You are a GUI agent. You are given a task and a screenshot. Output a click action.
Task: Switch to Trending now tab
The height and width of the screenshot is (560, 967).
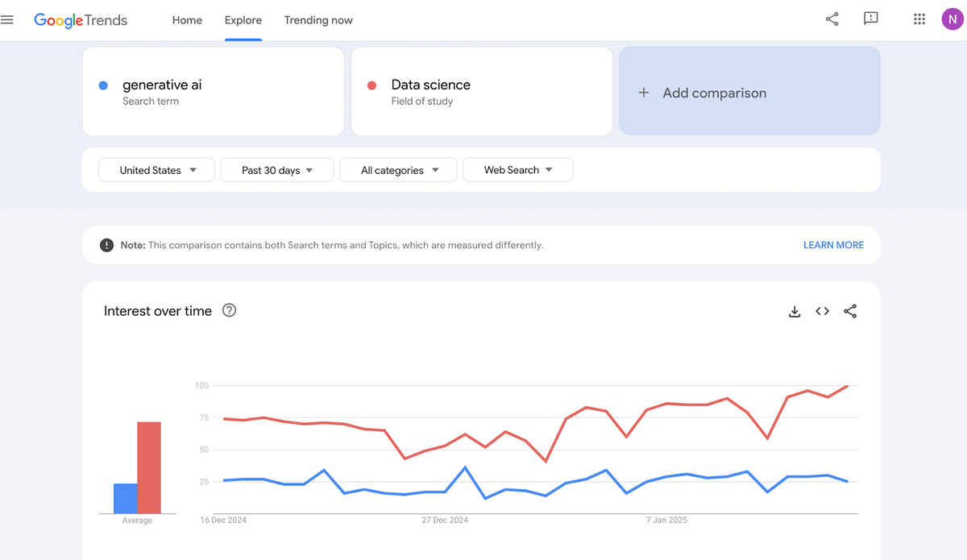318,20
